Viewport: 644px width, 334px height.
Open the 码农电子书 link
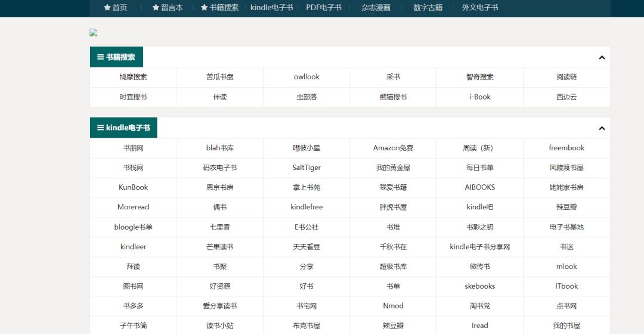pyautogui.click(x=219, y=168)
